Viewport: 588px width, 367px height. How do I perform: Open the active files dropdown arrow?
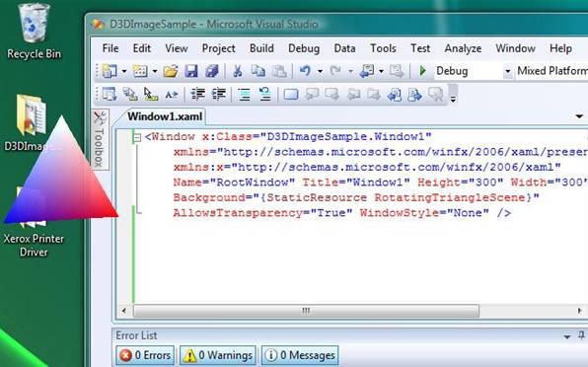click(x=579, y=116)
